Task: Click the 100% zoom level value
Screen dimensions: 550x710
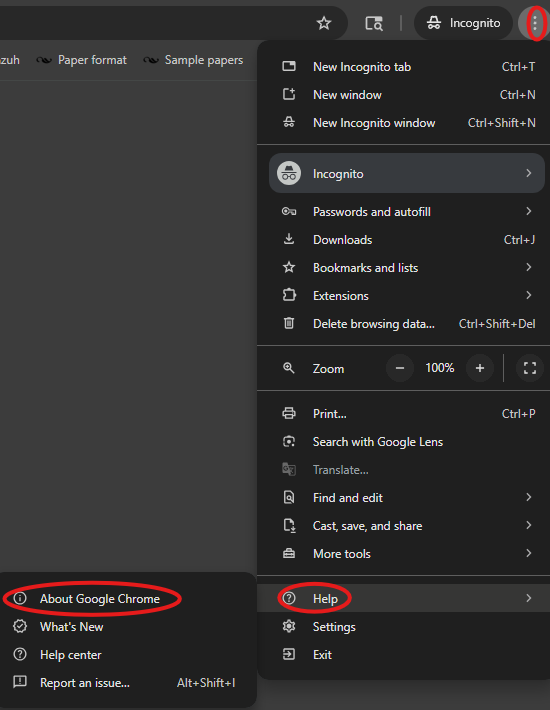Action: coord(440,368)
